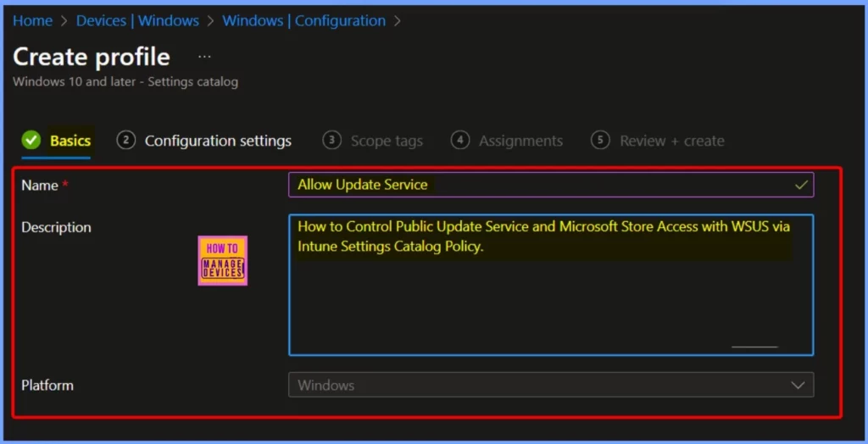
Task: Go to the Scope tags step
Action: (387, 141)
